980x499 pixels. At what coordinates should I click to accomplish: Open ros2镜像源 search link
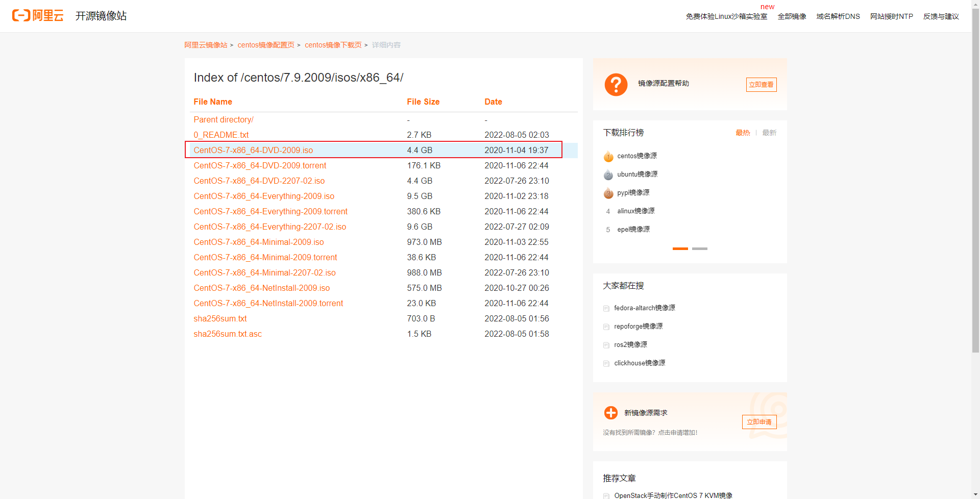(631, 345)
